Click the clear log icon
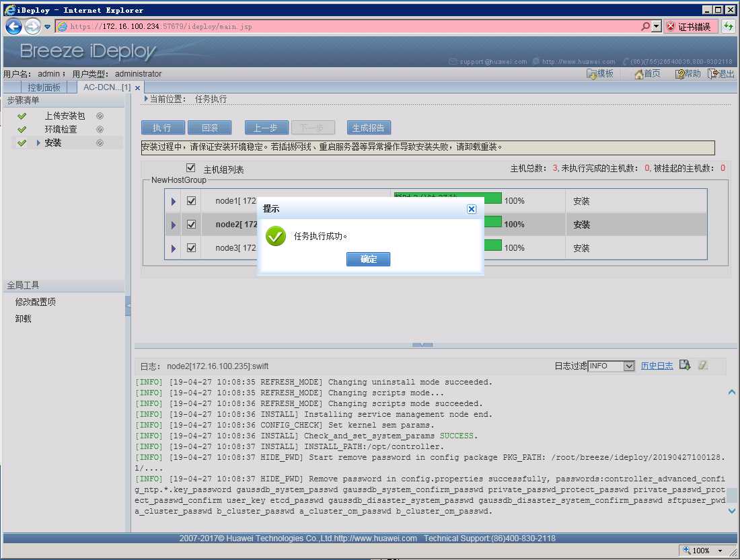The height and width of the screenshot is (560, 740). pyautogui.click(x=703, y=364)
